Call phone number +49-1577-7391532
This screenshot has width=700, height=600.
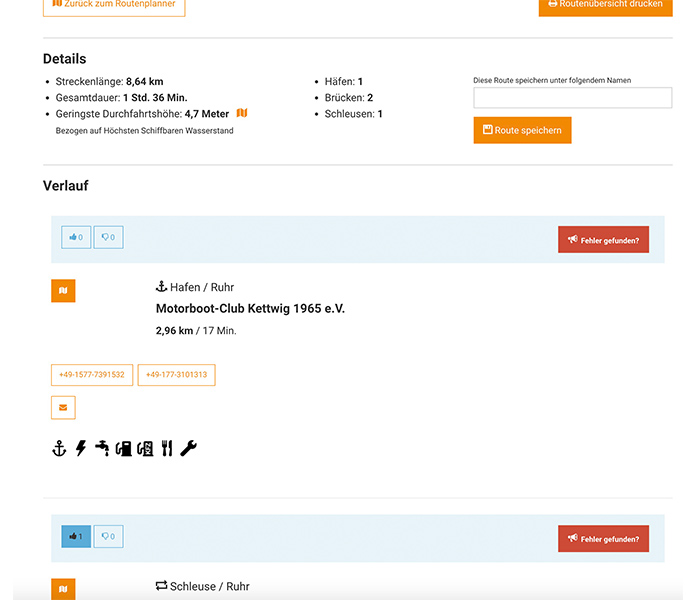click(x=92, y=375)
